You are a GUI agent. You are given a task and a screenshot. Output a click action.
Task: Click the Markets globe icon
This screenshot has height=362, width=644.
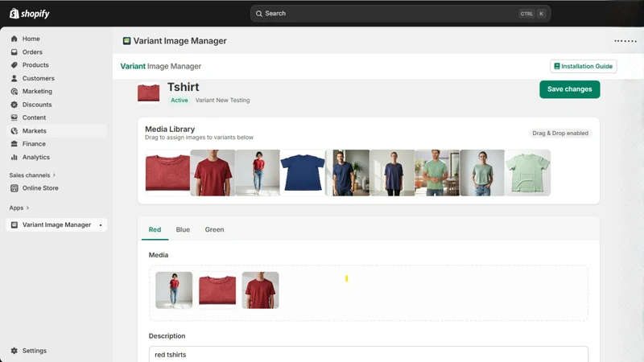[14, 131]
